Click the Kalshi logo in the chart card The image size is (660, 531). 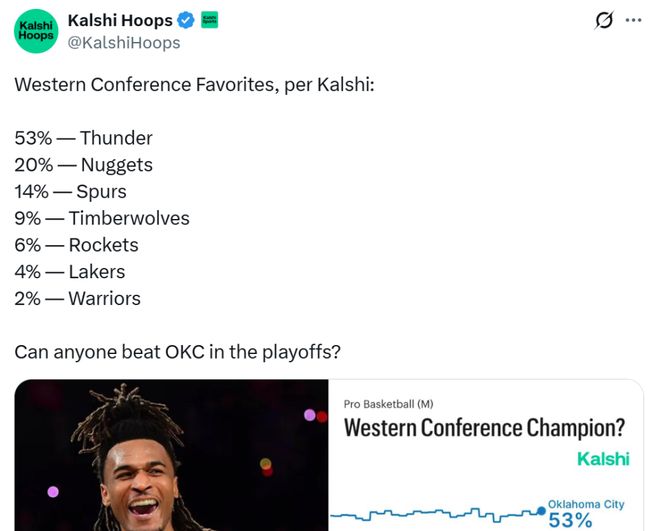(x=603, y=459)
